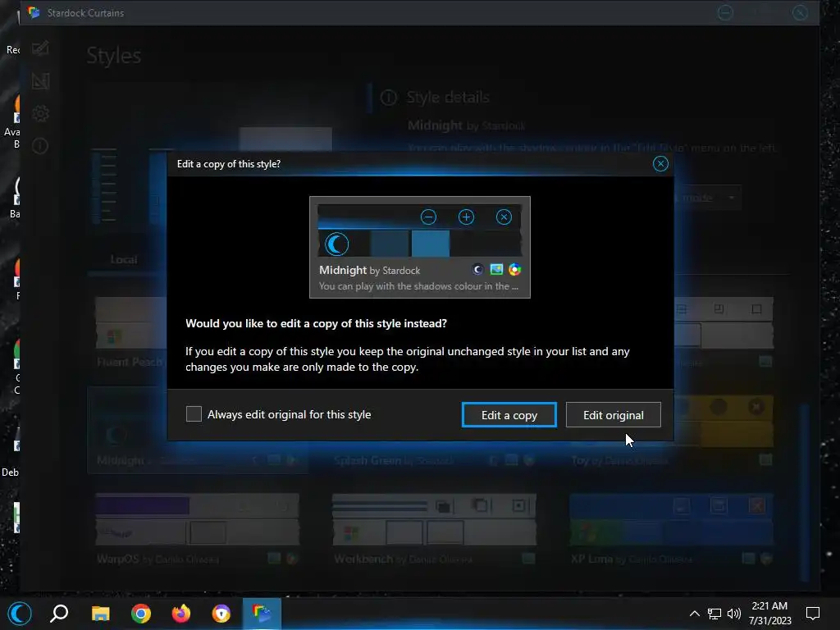Viewport: 840px width, 630px height.
Task: Click the plus icon in Midnight preview
Action: (x=466, y=217)
